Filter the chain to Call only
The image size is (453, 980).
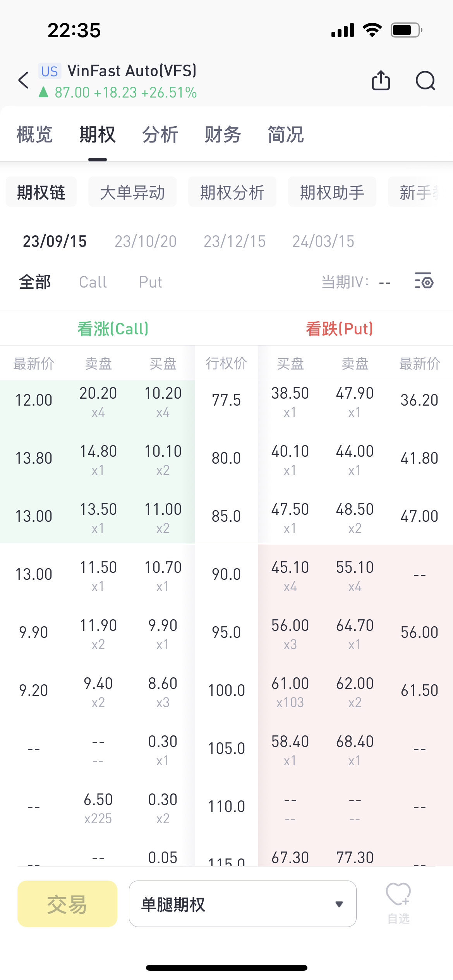click(93, 282)
